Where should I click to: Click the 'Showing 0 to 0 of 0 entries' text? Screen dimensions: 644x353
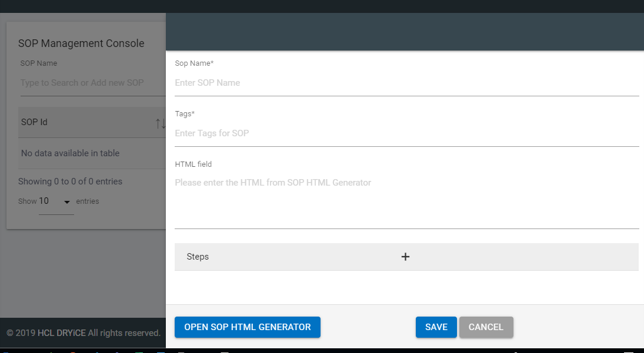tap(71, 181)
